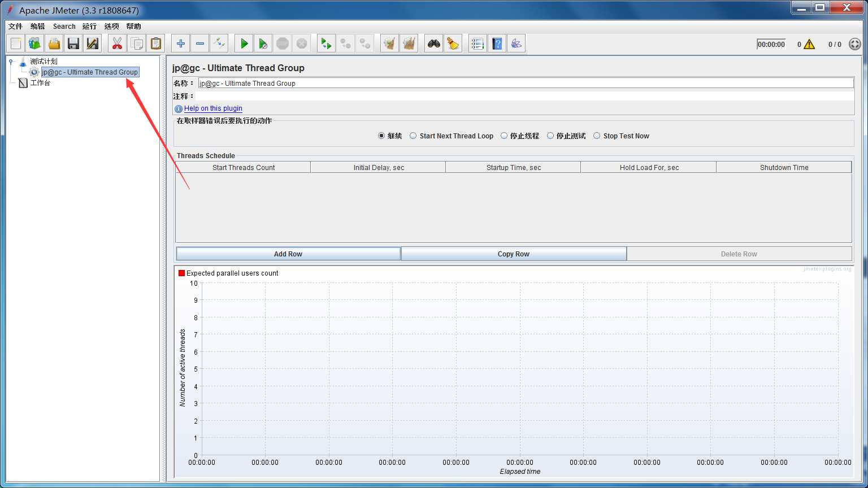Open the 运行 menu
The width and height of the screenshot is (868, 488).
click(90, 26)
